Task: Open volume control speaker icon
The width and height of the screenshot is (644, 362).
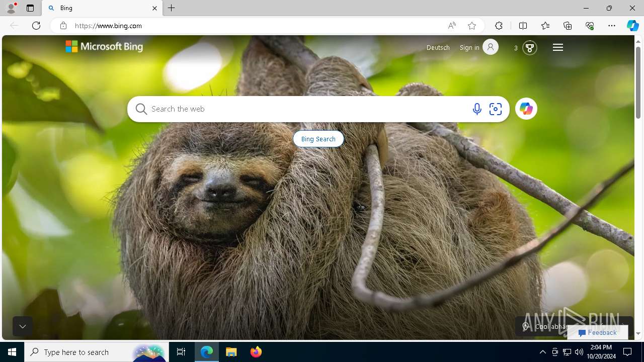Action: coord(579,352)
